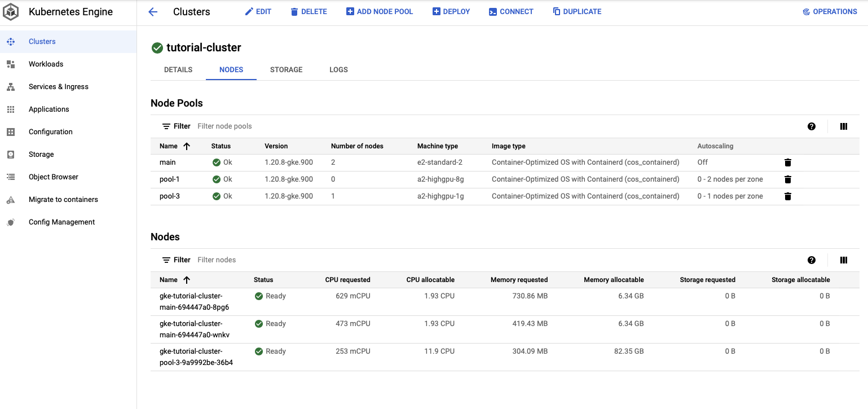Click the 629 mCPU value
This screenshot has height=409, width=868.
tap(353, 296)
